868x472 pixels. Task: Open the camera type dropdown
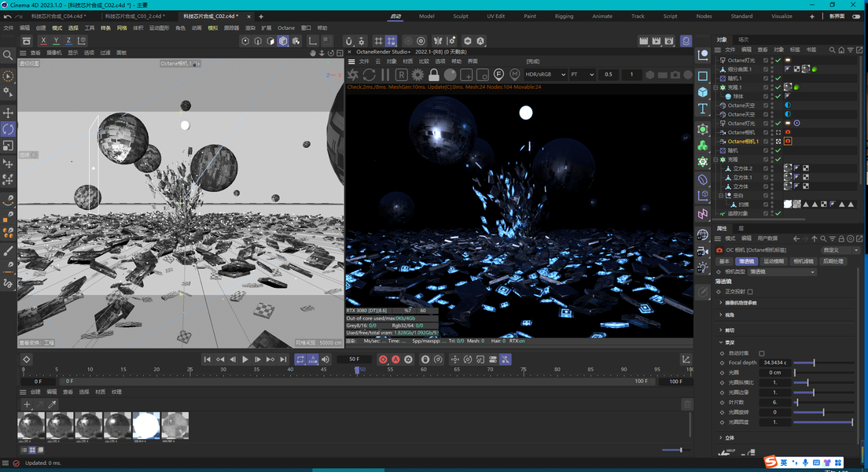(782, 272)
